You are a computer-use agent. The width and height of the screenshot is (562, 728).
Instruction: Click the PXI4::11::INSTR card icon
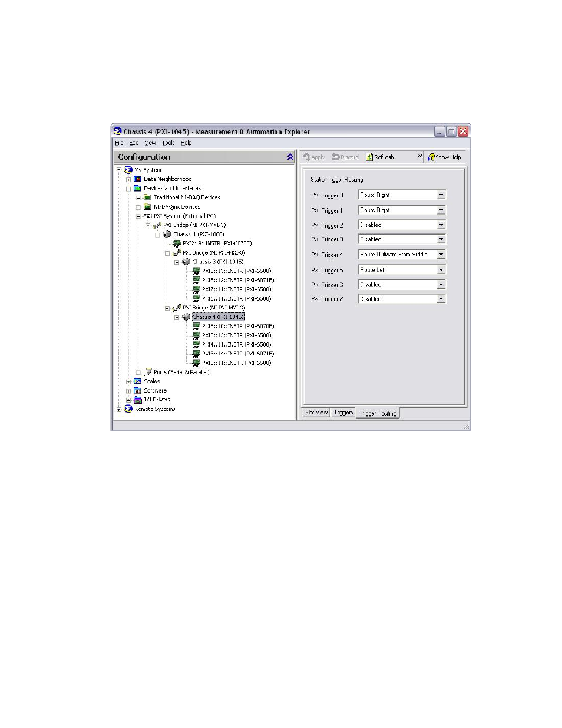196,344
